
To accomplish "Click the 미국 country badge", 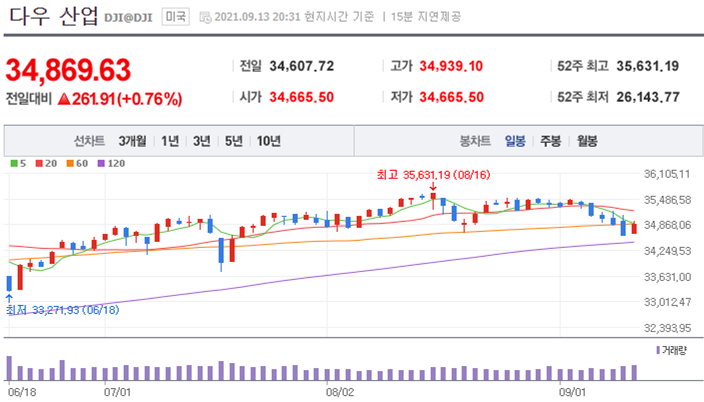I will (x=176, y=17).
